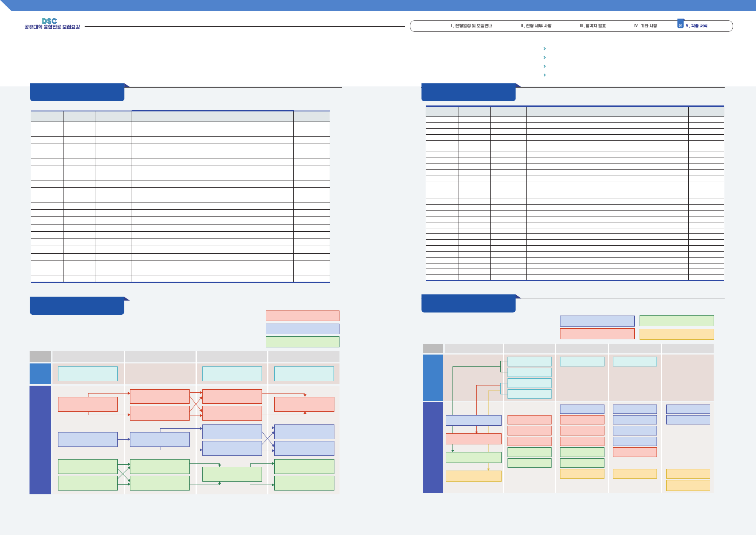756x535 pixels.
Task: Open the I. 전형일정 및 모집안내 tab
Action: coord(471,26)
